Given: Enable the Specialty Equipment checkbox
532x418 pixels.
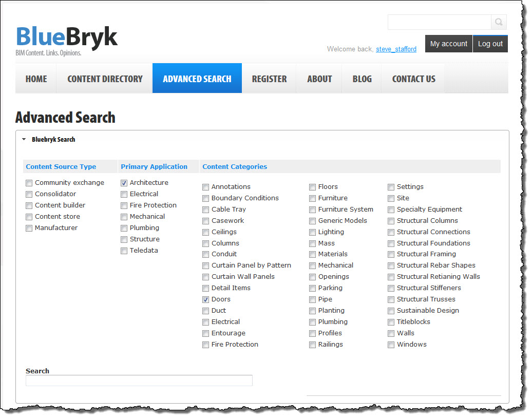Looking at the screenshot, I should [x=391, y=210].
